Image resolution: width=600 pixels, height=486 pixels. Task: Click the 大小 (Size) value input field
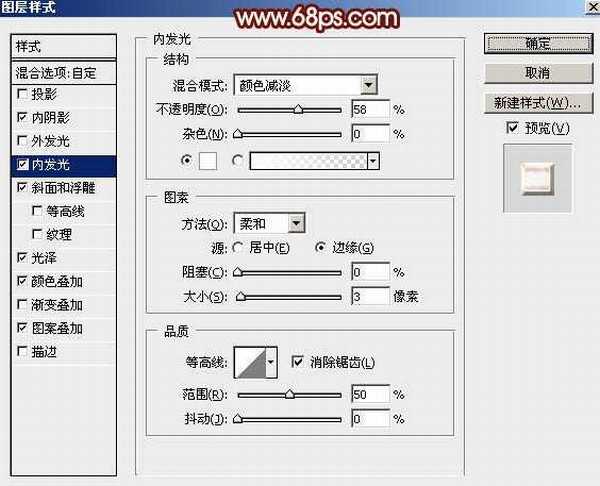click(x=370, y=296)
